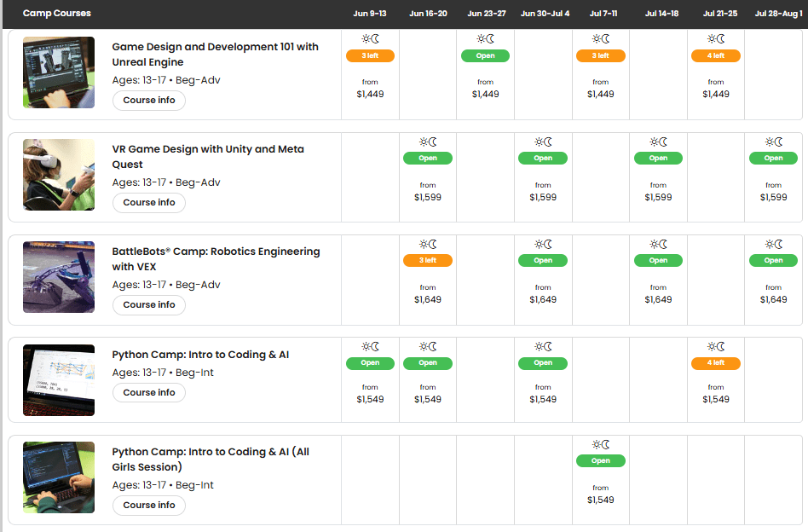Click the VR Game Design course thumbnail image

[59, 175]
